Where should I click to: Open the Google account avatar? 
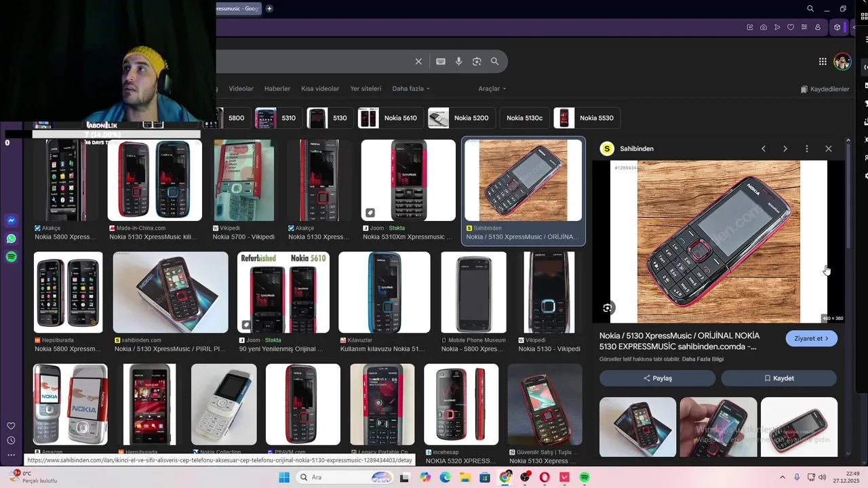[842, 62]
